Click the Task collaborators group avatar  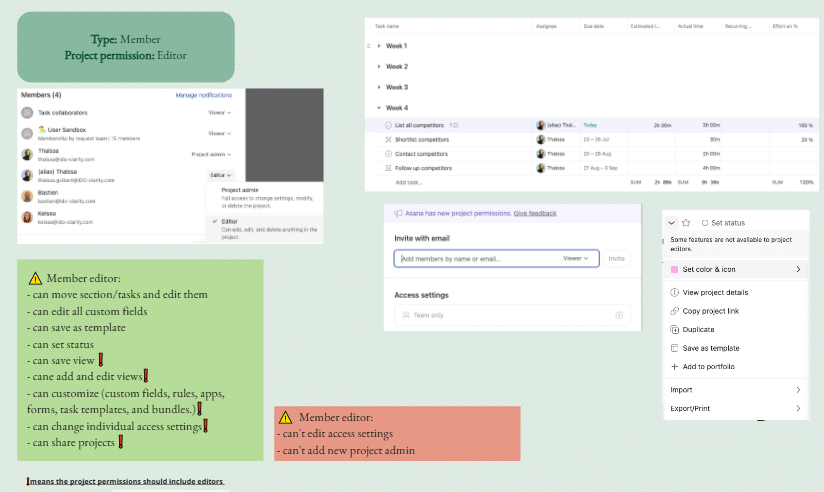pos(27,112)
